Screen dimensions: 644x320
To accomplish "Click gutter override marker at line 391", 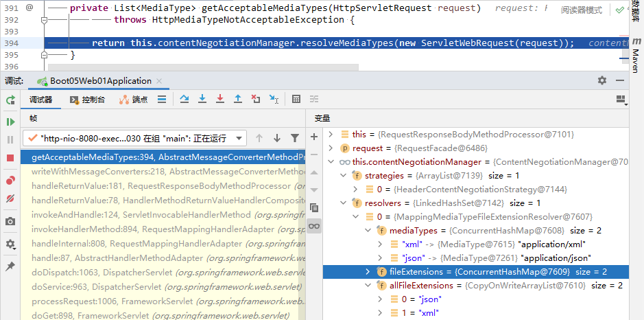I will (x=29, y=8).
